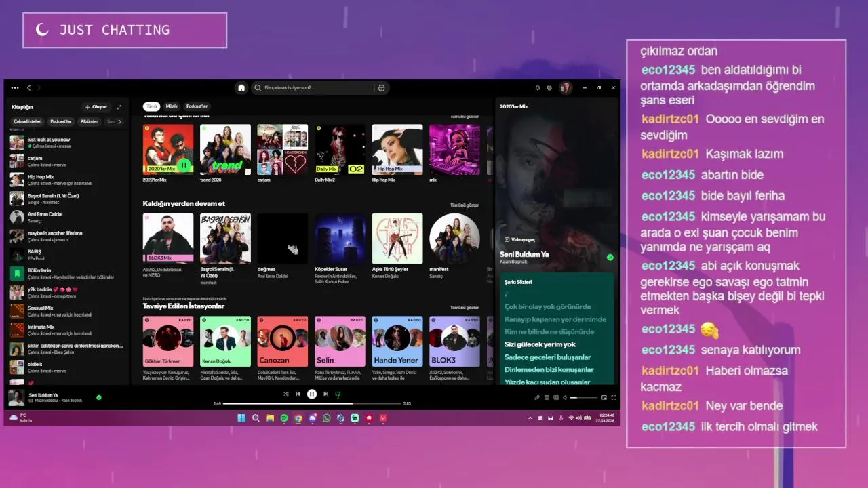This screenshot has height=488, width=868.
Task: Open the Hande Yener radio station
Action: [x=397, y=348]
